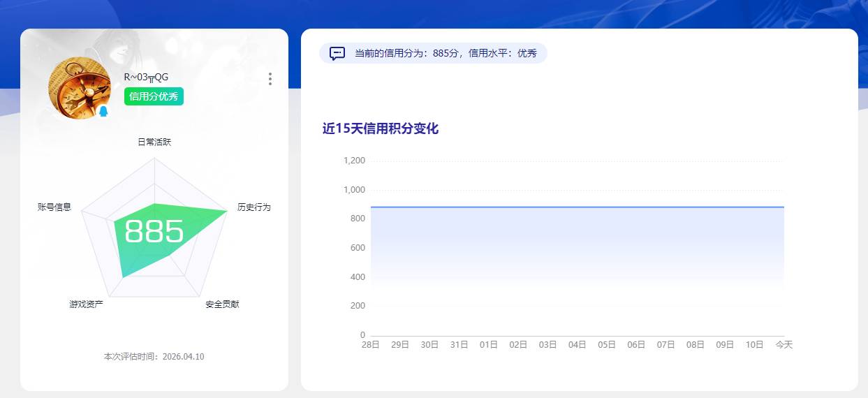Click the chat bubble icon in credit banner
The width and height of the screenshot is (868, 398).
click(337, 53)
